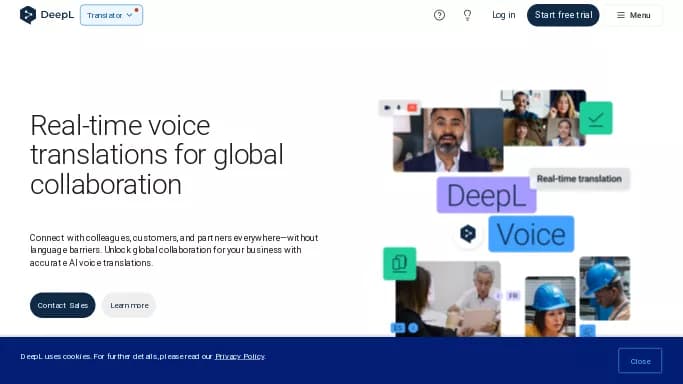Start the free trial

click(x=563, y=15)
